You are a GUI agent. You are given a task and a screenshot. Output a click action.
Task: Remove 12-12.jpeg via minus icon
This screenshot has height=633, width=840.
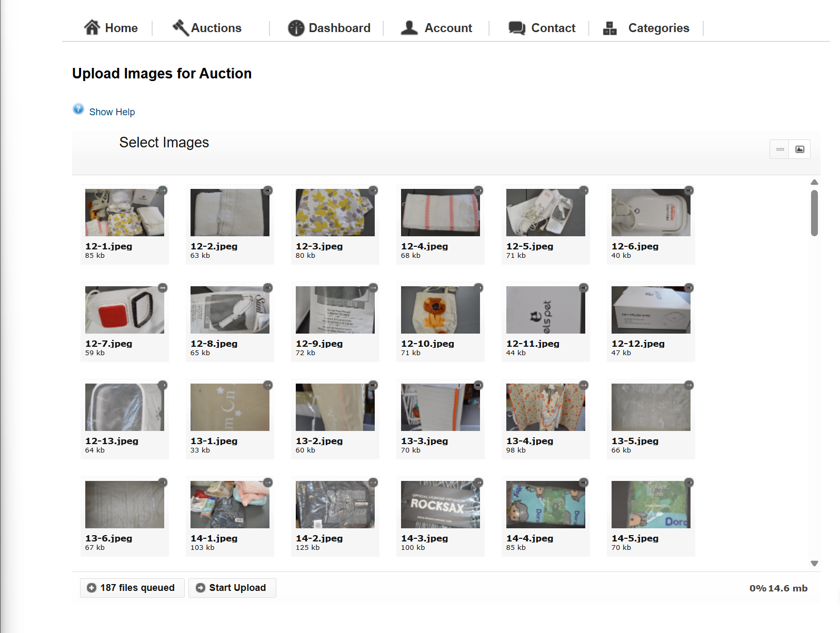[x=689, y=288]
